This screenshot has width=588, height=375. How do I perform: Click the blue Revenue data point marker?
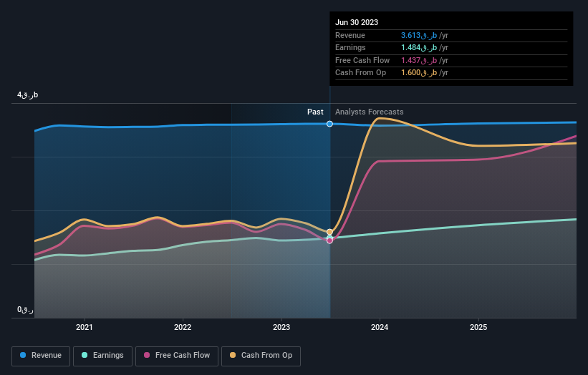pyautogui.click(x=329, y=124)
